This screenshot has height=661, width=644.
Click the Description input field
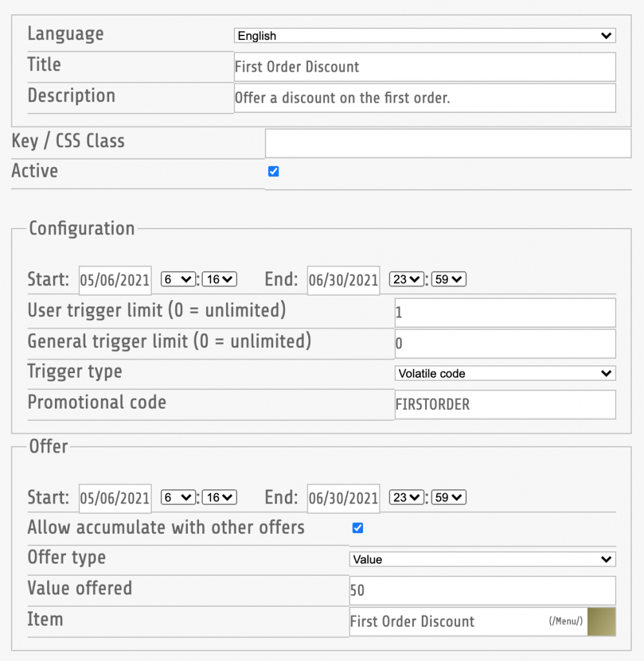424,98
